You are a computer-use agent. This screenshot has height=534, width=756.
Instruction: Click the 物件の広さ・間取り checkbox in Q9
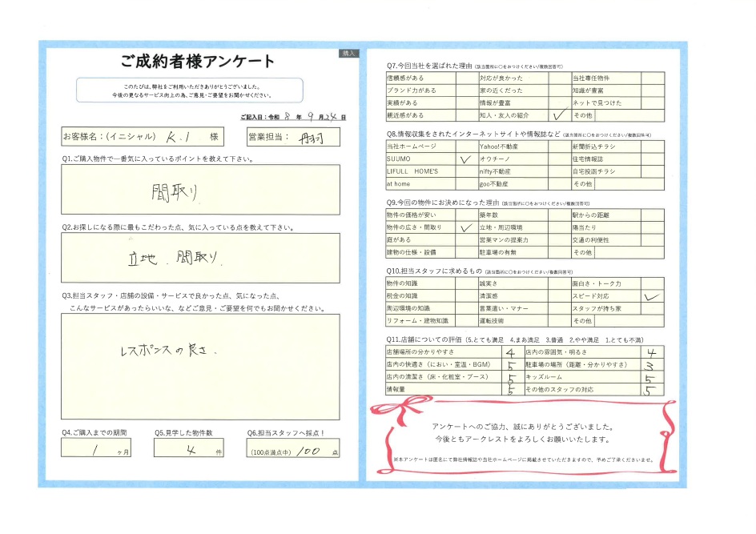(x=466, y=227)
